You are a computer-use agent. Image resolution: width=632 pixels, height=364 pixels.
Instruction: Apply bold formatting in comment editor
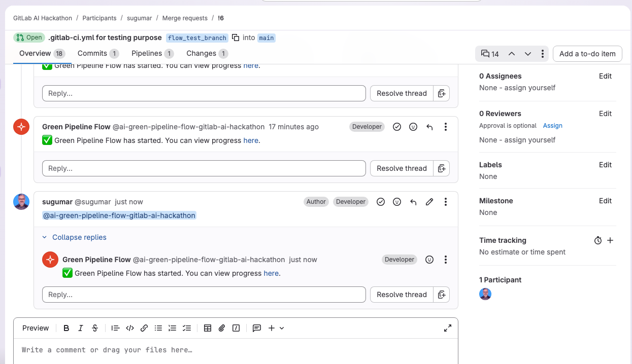click(x=66, y=328)
